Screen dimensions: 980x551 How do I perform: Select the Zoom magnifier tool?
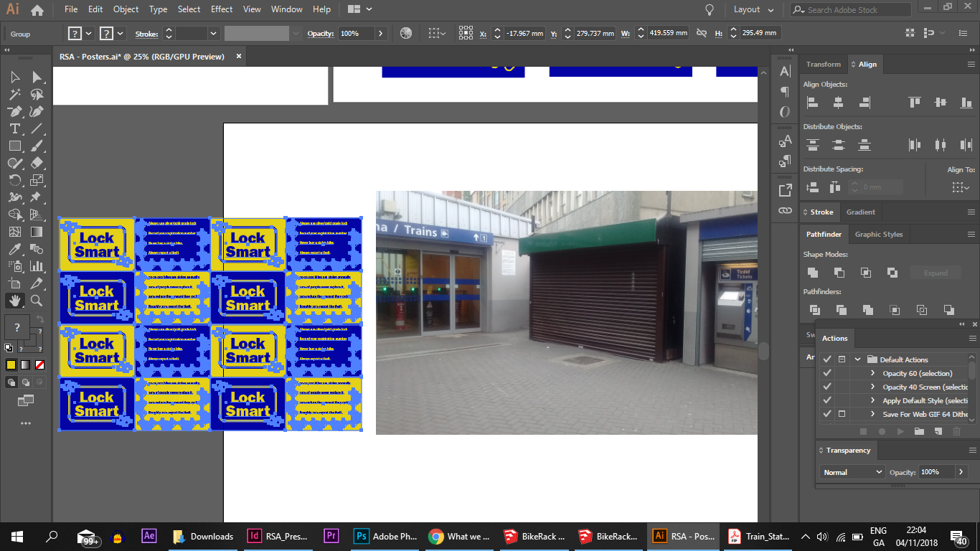click(37, 301)
